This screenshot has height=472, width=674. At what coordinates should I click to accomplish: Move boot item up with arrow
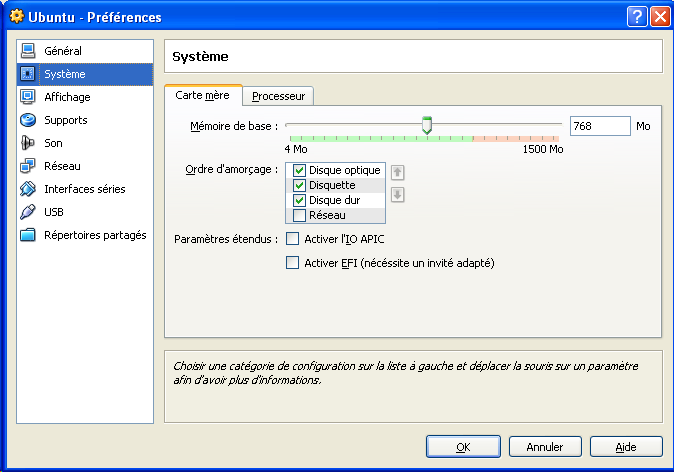pos(397,172)
